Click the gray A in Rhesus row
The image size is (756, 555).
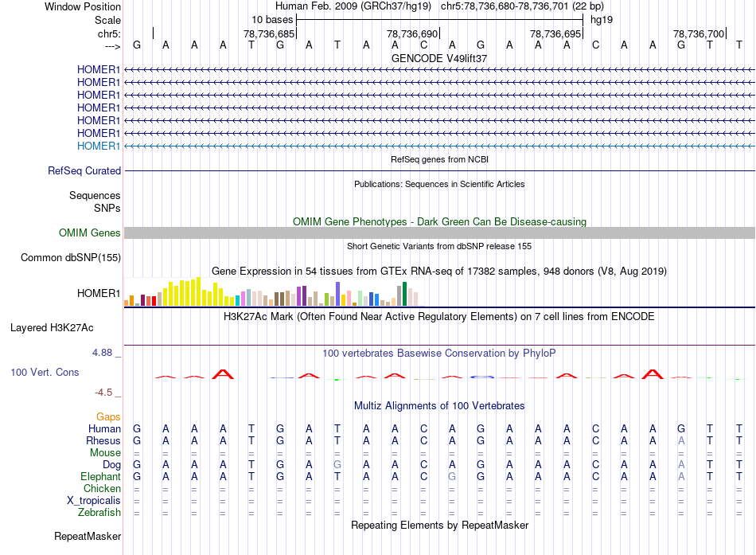point(681,440)
